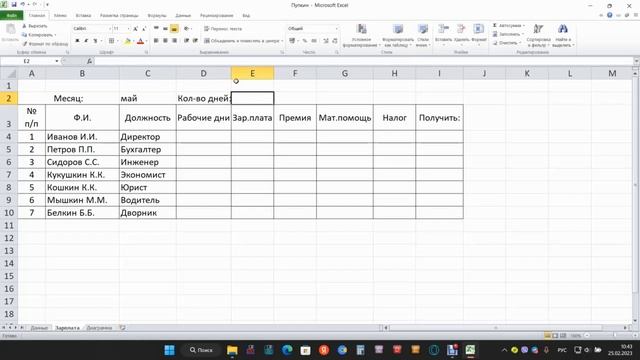Viewport: 640px width, 360px height.
Task: Increase decimal places
Action: pyautogui.click(x=326, y=41)
